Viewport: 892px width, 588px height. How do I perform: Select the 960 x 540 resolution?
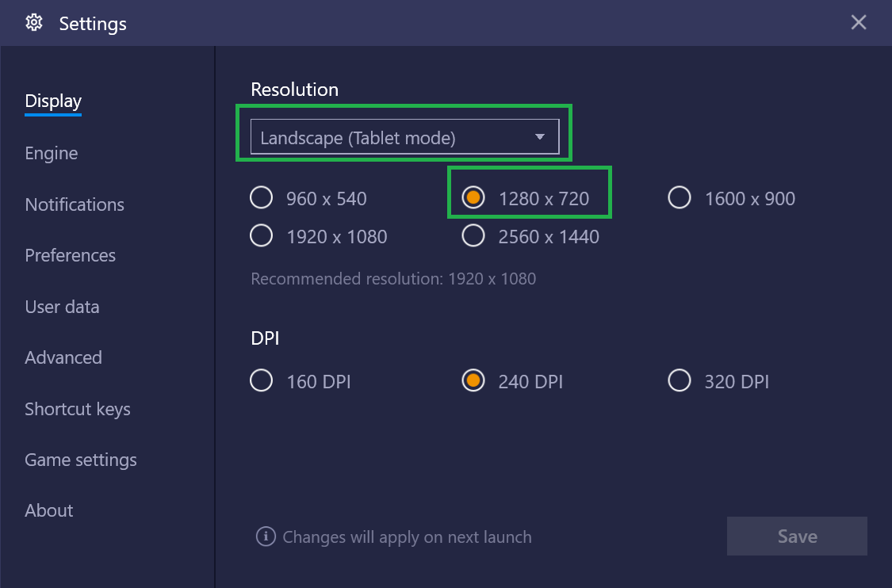coord(262,198)
